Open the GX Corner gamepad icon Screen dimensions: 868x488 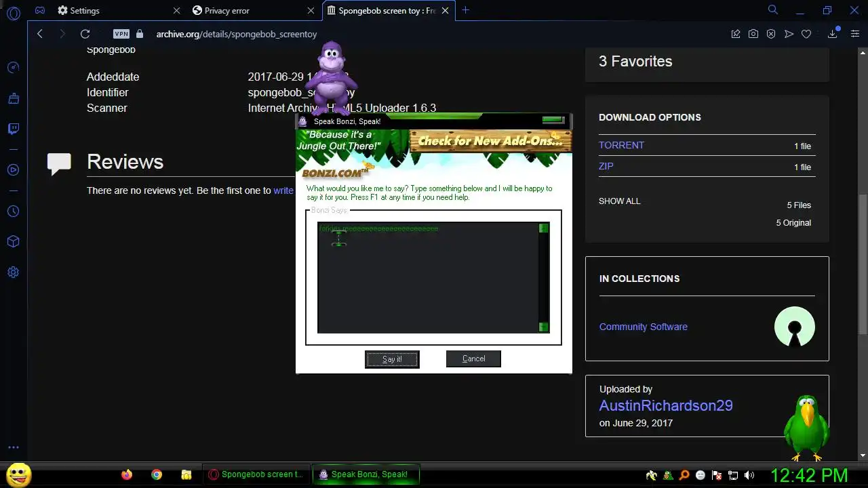[x=40, y=10]
